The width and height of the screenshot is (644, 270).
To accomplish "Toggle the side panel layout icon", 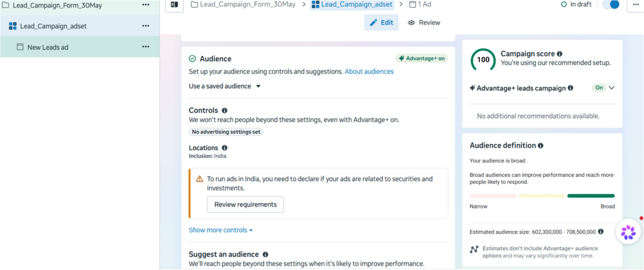I will coord(174,4).
